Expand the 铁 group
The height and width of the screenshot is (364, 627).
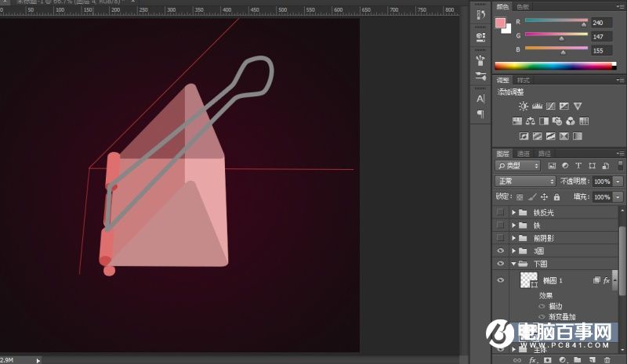pos(514,225)
